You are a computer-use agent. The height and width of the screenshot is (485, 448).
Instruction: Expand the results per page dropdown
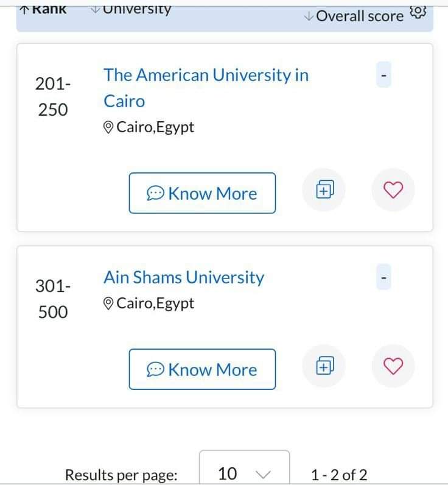(x=244, y=473)
